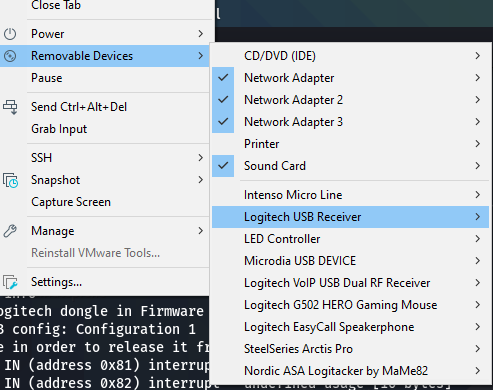Expand the Snapshot submenu arrow
The height and width of the screenshot is (390, 493).
click(x=200, y=180)
